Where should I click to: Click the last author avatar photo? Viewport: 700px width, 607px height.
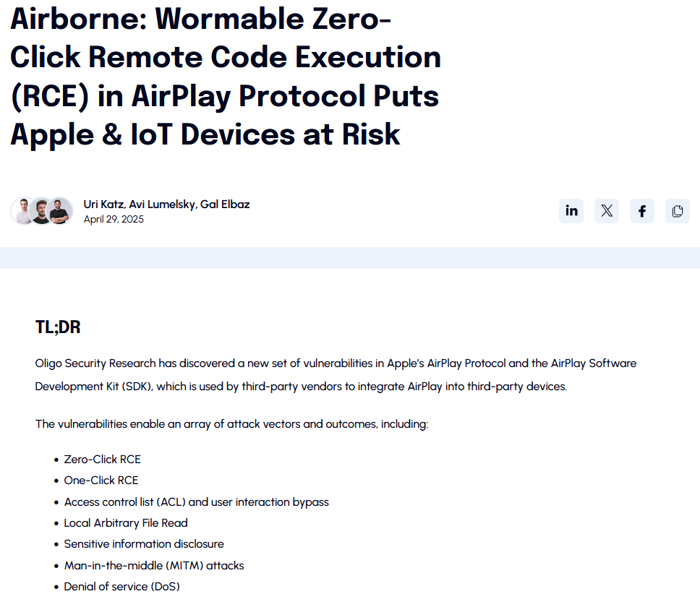point(61,210)
